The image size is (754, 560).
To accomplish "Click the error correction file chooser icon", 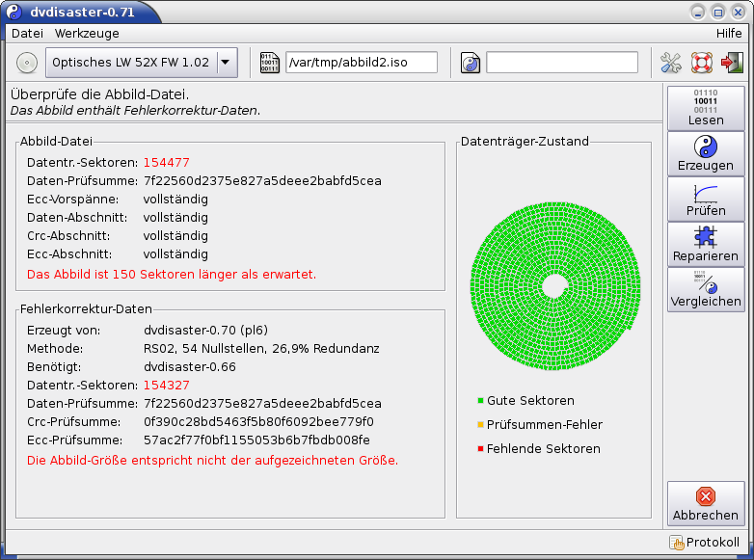I will (x=470, y=63).
